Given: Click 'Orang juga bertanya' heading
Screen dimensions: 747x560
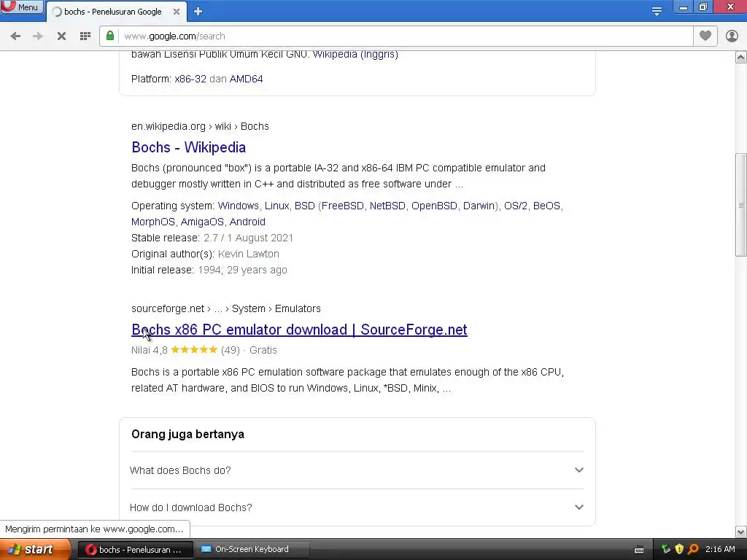Looking at the screenshot, I should (x=187, y=435).
